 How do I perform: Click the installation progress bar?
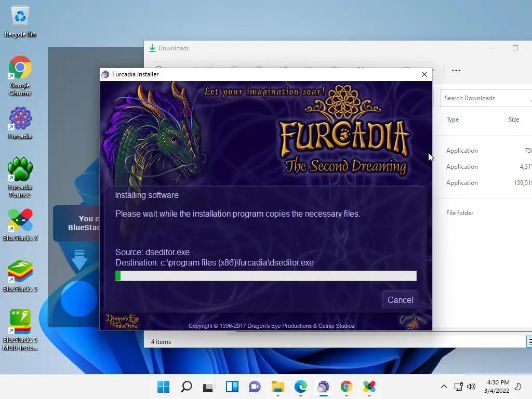click(265, 276)
